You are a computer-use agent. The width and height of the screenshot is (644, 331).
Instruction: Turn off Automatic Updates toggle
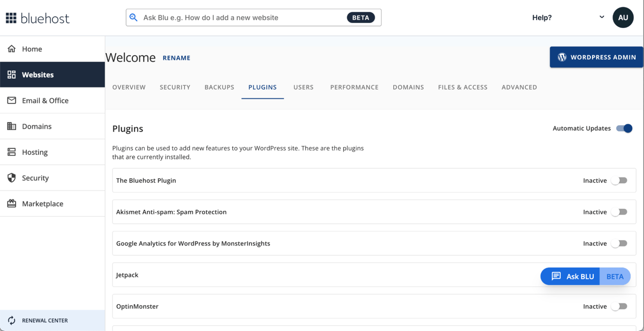624,128
